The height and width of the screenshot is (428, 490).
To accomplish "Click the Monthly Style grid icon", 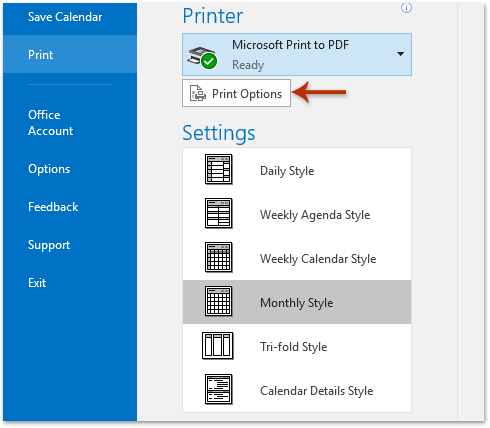I will [219, 301].
